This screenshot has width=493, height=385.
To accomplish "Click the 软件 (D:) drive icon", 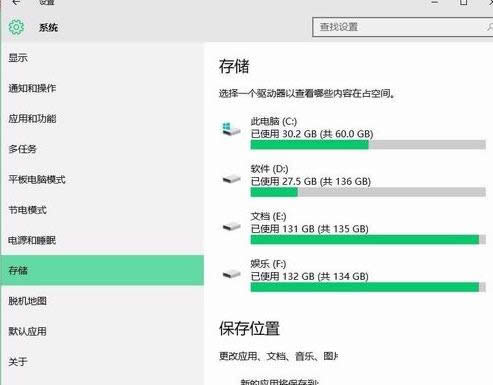I will 231,179.
